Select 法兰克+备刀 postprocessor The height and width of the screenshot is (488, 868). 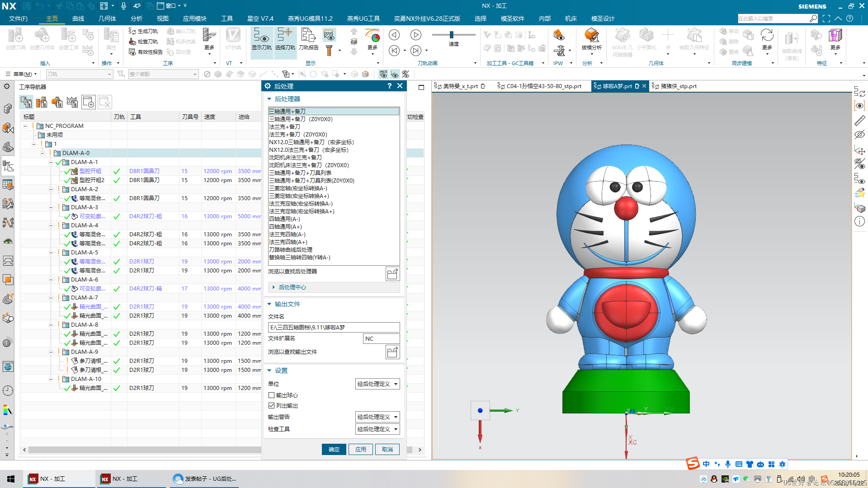point(285,127)
